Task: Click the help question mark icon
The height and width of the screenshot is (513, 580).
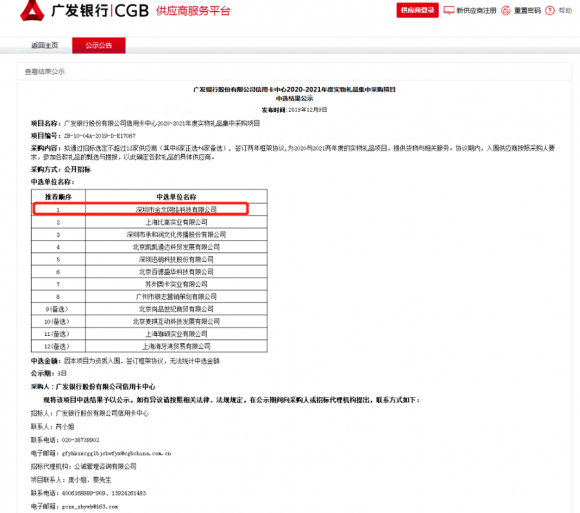Action: coord(550,10)
